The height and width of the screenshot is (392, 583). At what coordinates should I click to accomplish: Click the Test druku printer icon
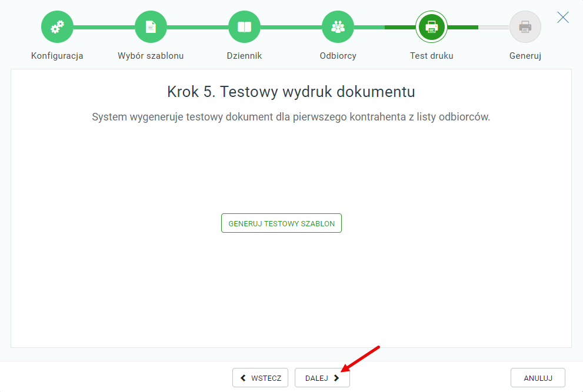coord(431,27)
